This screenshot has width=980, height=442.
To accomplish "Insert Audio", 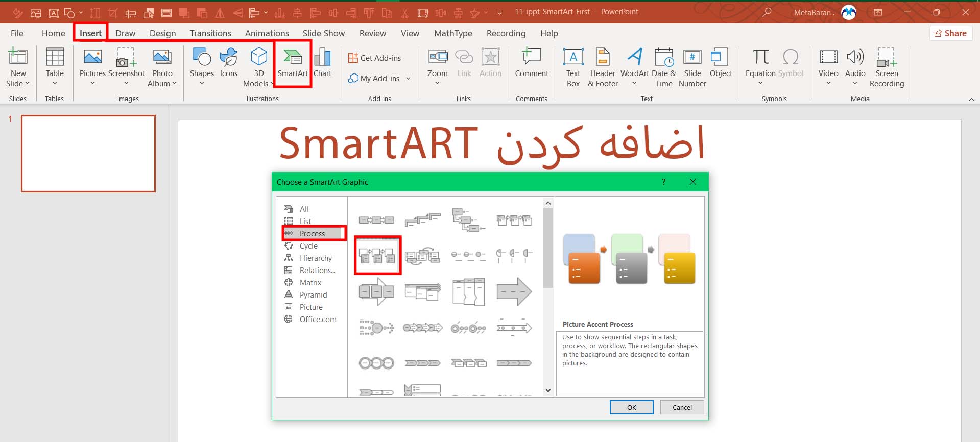I will click(x=855, y=66).
